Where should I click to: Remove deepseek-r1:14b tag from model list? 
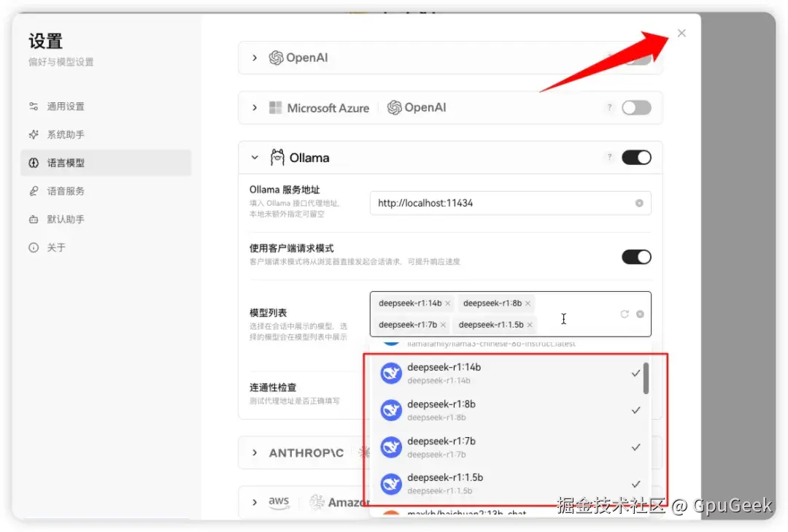[x=447, y=303]
